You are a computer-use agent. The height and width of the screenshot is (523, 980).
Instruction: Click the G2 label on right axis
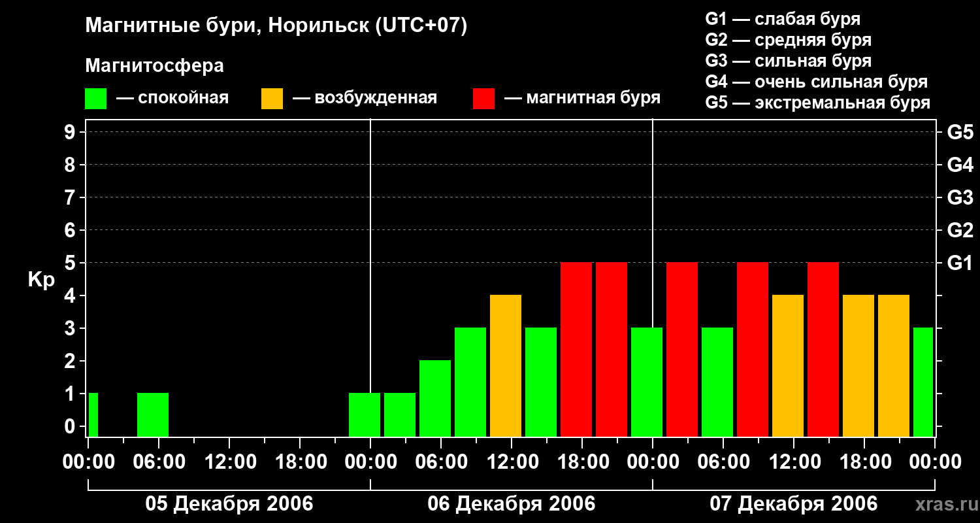tap(960, 230)
